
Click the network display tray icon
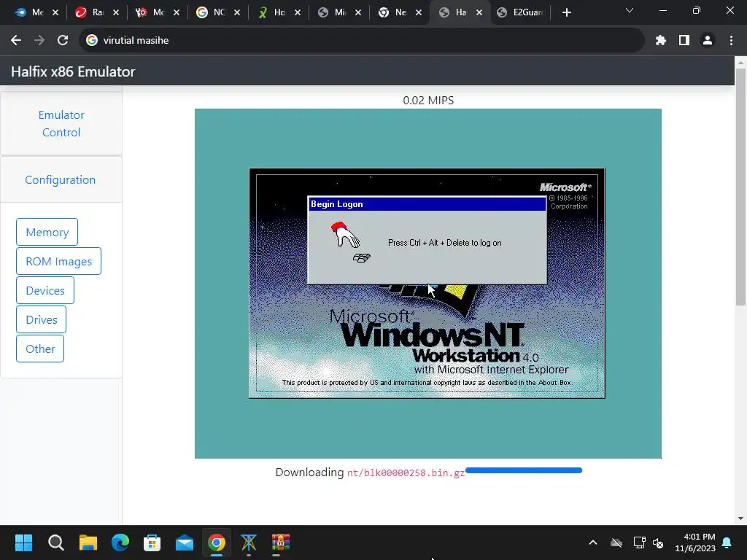point(639,542)
